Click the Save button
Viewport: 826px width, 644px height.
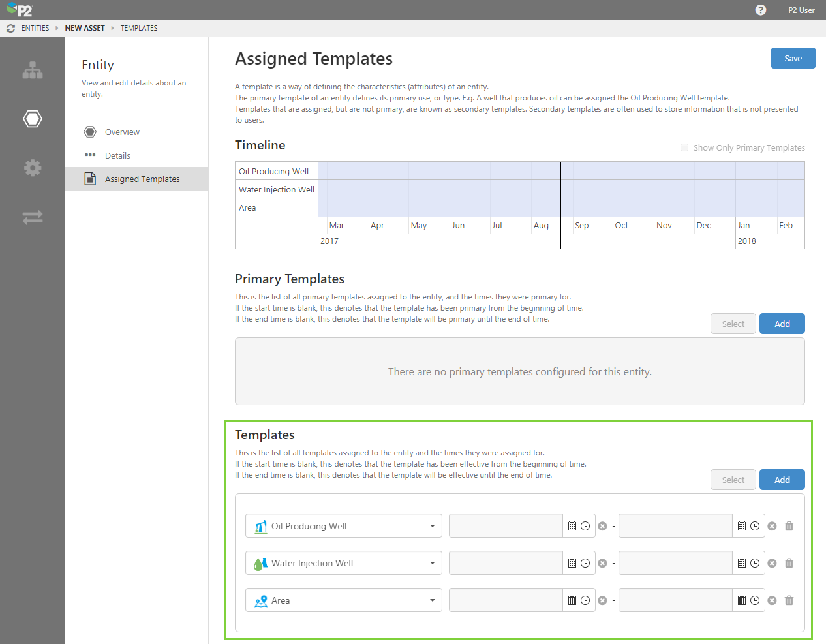[x=793, y=58]
